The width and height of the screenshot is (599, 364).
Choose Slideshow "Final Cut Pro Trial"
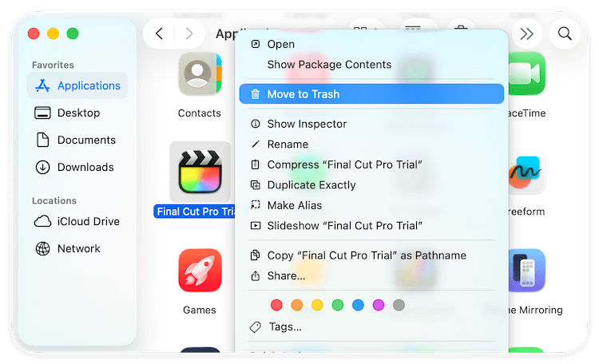point(371,225)
